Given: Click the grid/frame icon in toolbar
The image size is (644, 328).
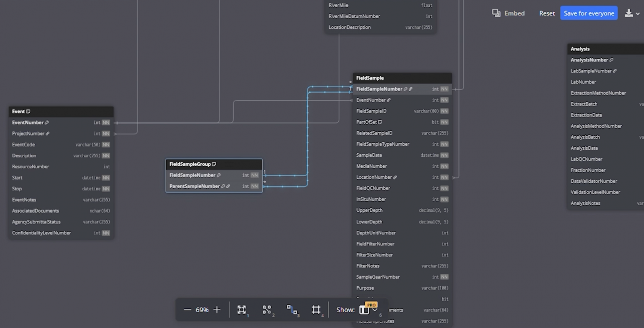Looking at the screenshot, I should 316,310.
